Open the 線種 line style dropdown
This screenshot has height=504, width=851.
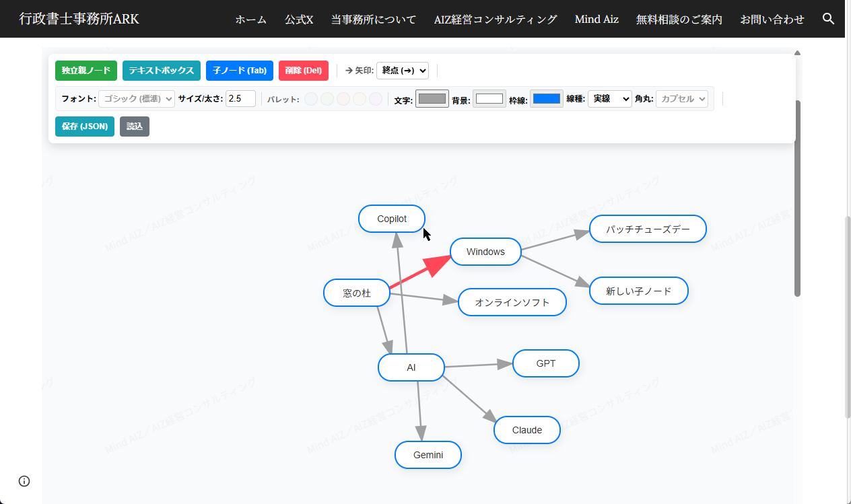tap(610, 99)
